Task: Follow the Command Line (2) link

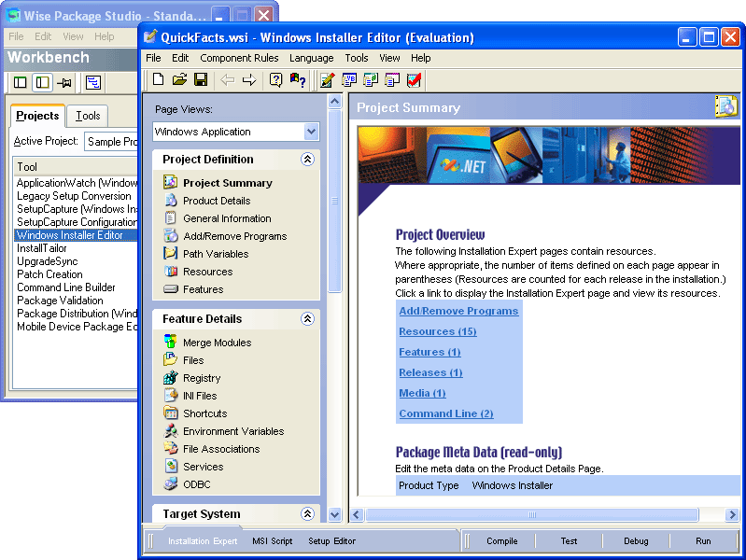Action: coord(446,413)
